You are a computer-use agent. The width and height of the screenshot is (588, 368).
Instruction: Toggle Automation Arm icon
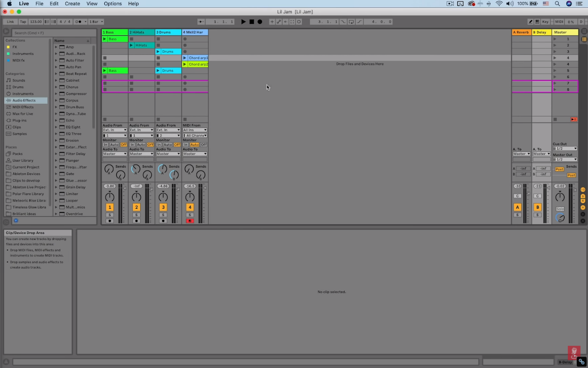pyautogui.click(x=279, y=22)
